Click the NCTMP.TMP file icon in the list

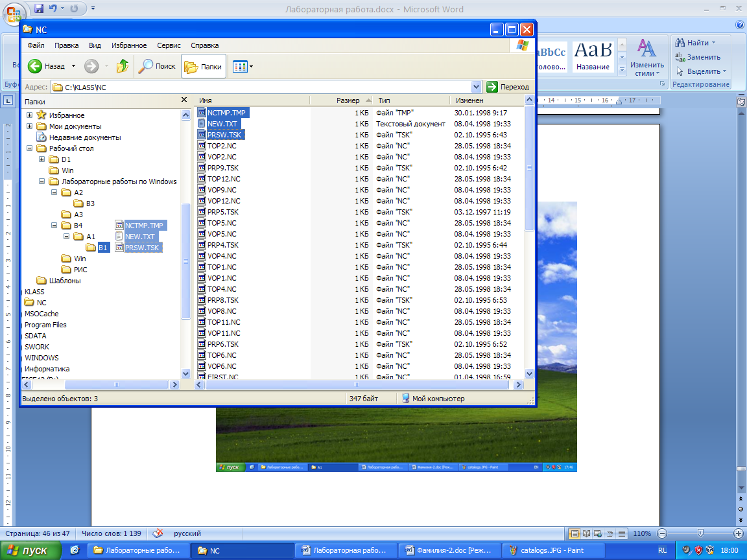202,113
